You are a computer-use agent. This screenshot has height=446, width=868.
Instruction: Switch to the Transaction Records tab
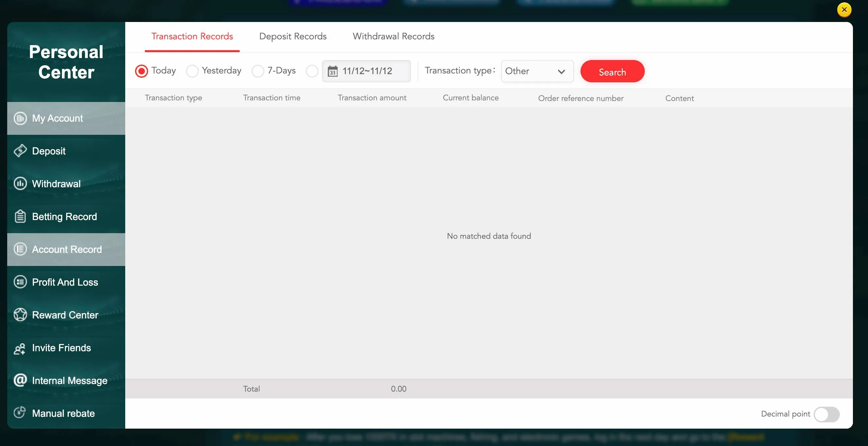(192, 36)
